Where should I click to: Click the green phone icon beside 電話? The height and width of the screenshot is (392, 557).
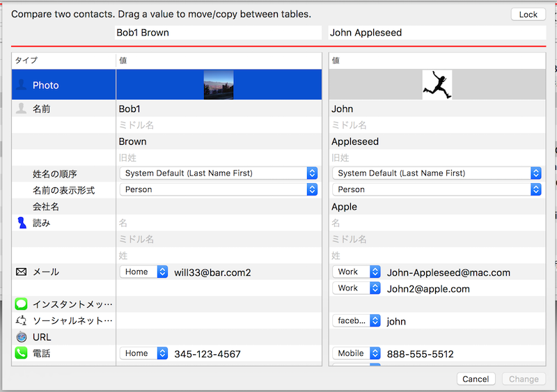[x=21, y=354]
